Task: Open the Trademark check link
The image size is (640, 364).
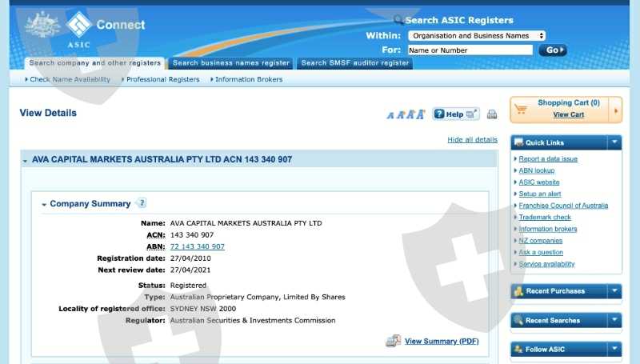Action: point(545,217)
